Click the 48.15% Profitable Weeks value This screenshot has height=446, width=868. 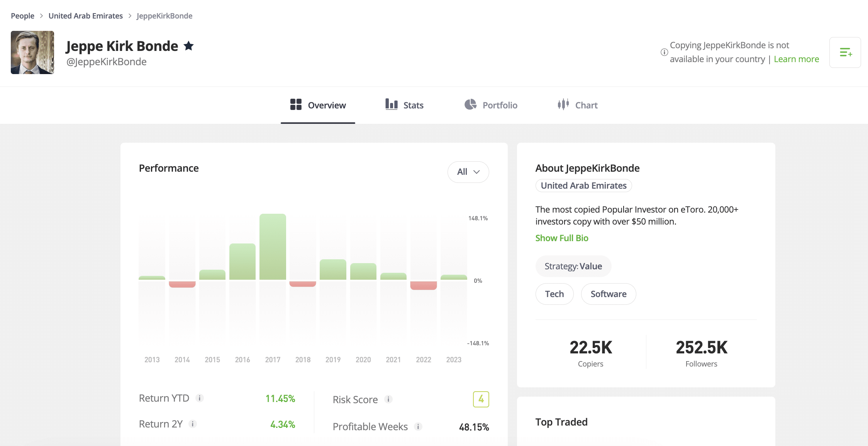pos(474,427)
